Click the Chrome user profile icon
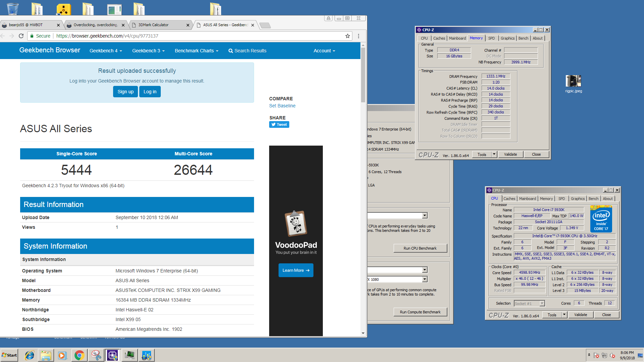644x362 pixels. click(328, 18)
